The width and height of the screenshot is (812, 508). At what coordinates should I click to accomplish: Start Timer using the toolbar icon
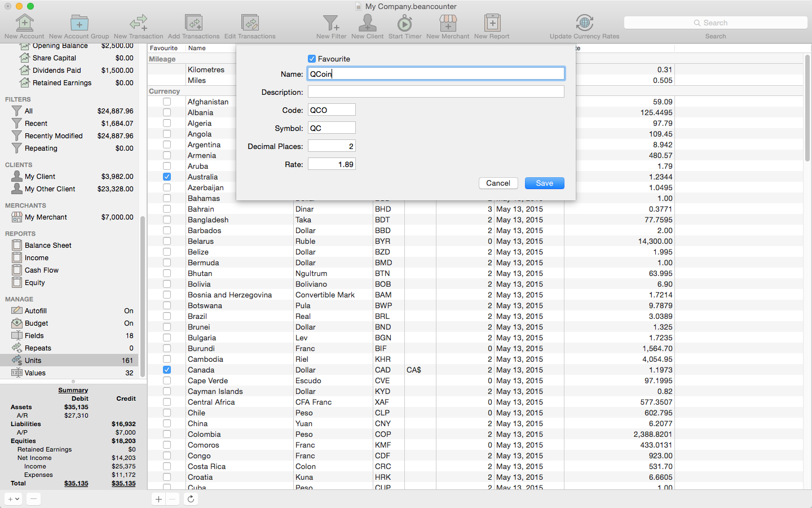tap(405, 23)
